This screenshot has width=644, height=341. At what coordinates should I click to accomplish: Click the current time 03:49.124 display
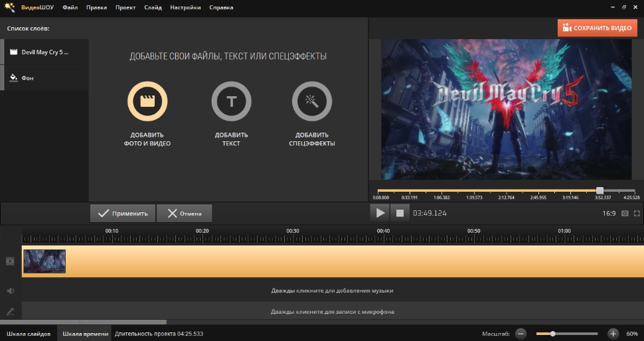[430, 214]
